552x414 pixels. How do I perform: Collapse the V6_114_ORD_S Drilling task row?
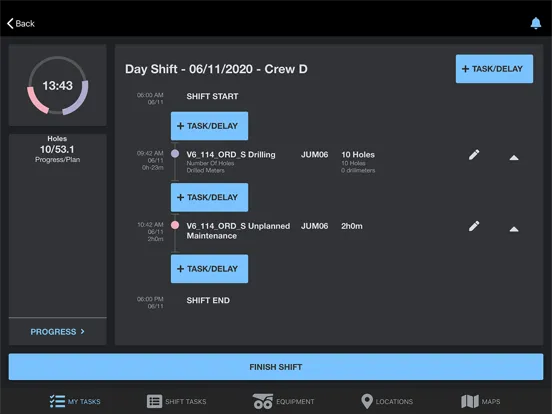point(514,157)
